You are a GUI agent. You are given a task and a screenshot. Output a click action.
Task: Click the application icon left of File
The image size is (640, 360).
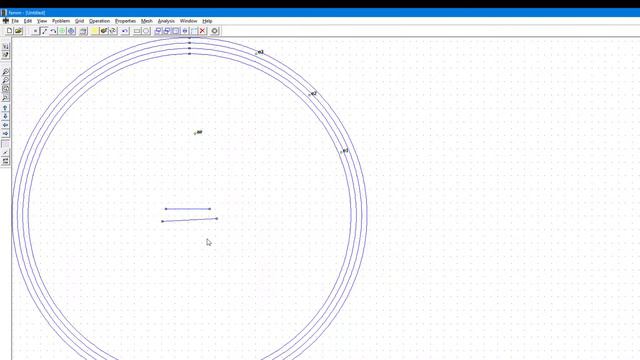click(x=6, y=21)
